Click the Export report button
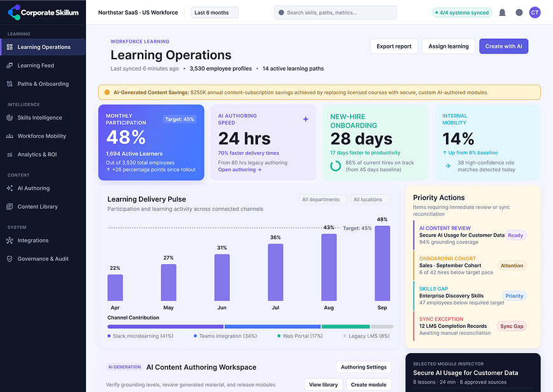 (x=394, y=46)
